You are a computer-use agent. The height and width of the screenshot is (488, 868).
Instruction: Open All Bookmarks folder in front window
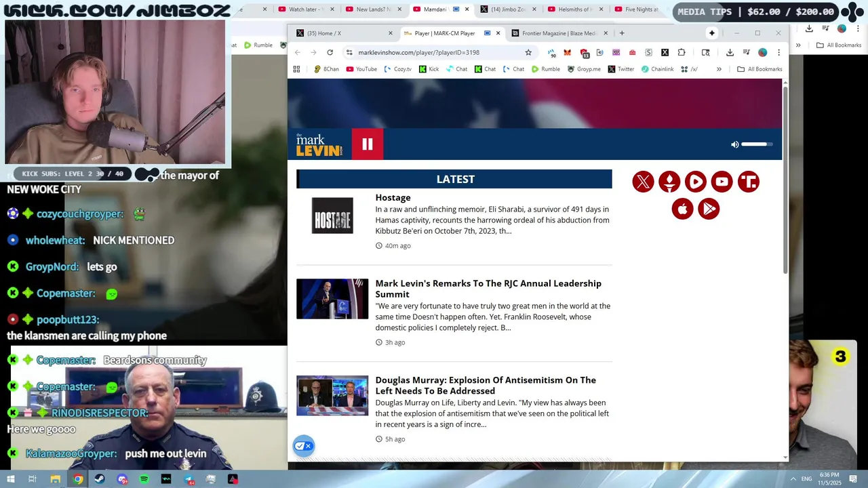click(759, 69)
